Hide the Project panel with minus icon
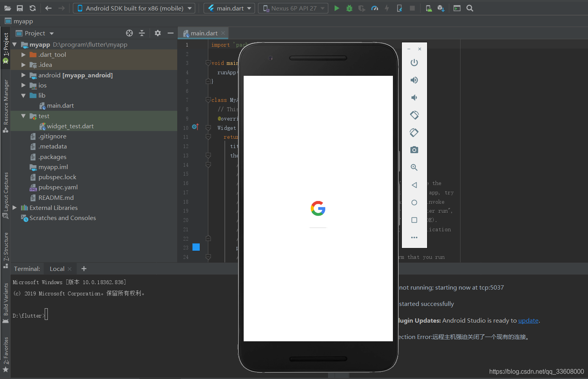Image resolution: width=588 pixels, height=379 pixels. (170, 33)
